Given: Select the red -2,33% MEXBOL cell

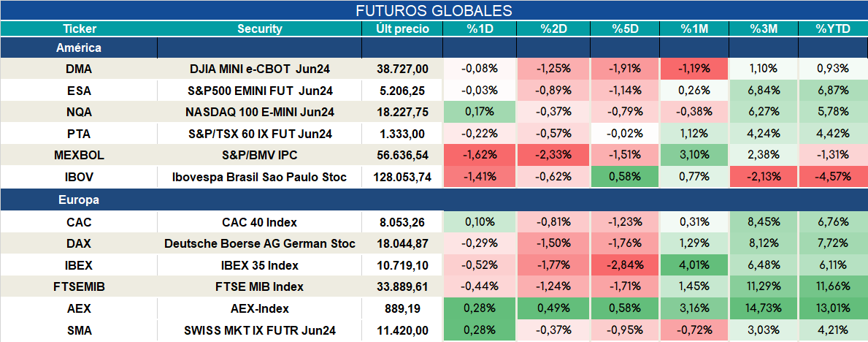Looking at the screenshot, I should (x=553, y=156).
